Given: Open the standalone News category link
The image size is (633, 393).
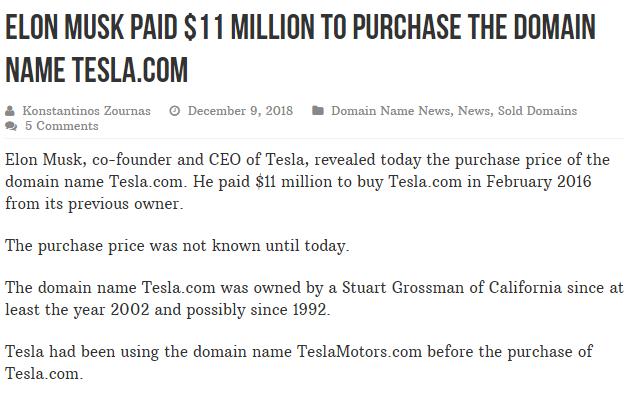Looking at the screenshot, I should (x=474, y=111).
